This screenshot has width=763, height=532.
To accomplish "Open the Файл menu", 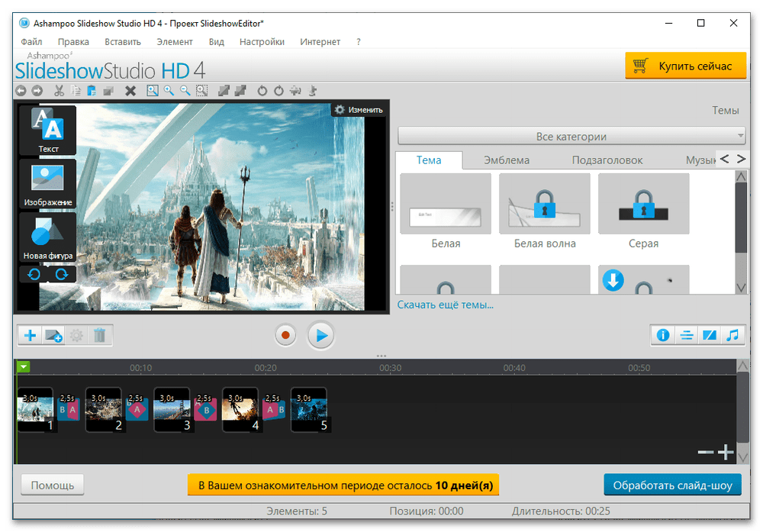I will [x=31, y=42].
